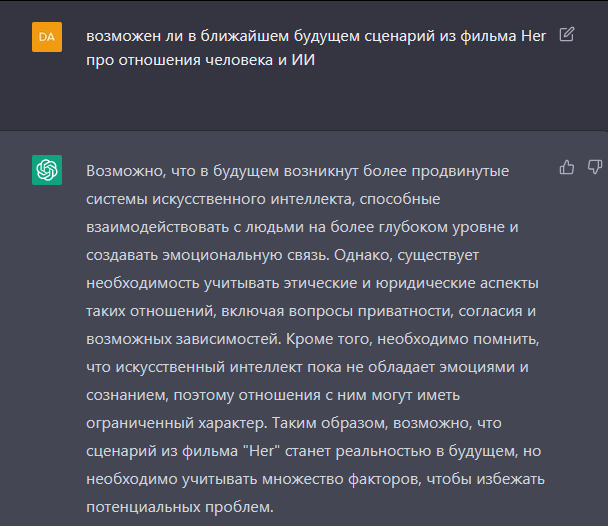Click the prompt line "про отношения человека и ИИ"
This screenshot has height=526, width=608.
(x=200, y=60)
